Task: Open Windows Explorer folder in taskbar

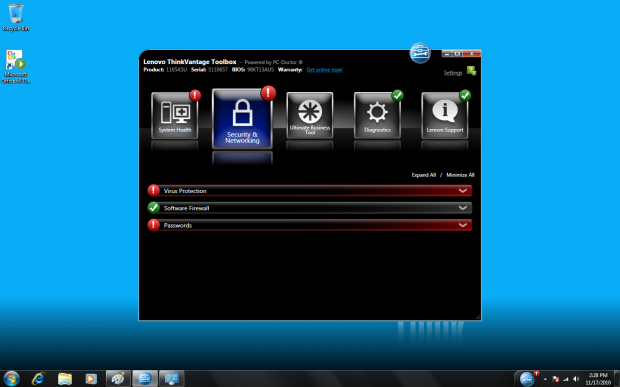Action: coord(65,378)
